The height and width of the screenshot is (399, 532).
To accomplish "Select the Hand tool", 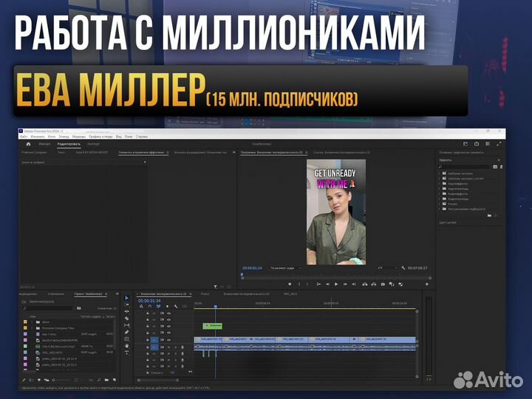I will click(x=127, y=346).
